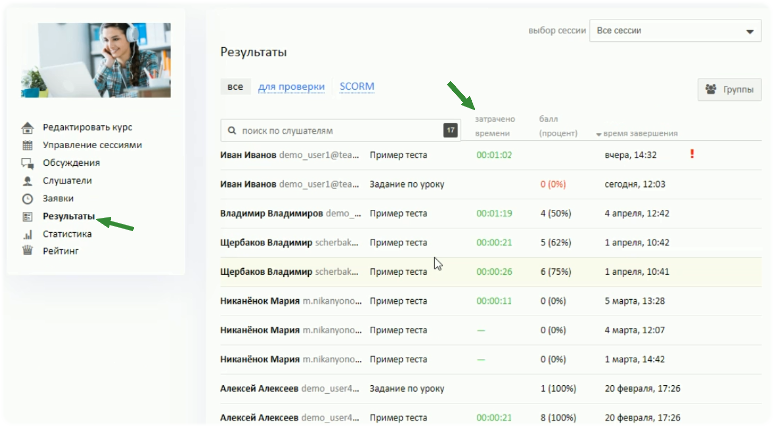Screen dimensions: 774x427
Task: Open Результаты in the sidebar menu
Action: click(69, 216)
